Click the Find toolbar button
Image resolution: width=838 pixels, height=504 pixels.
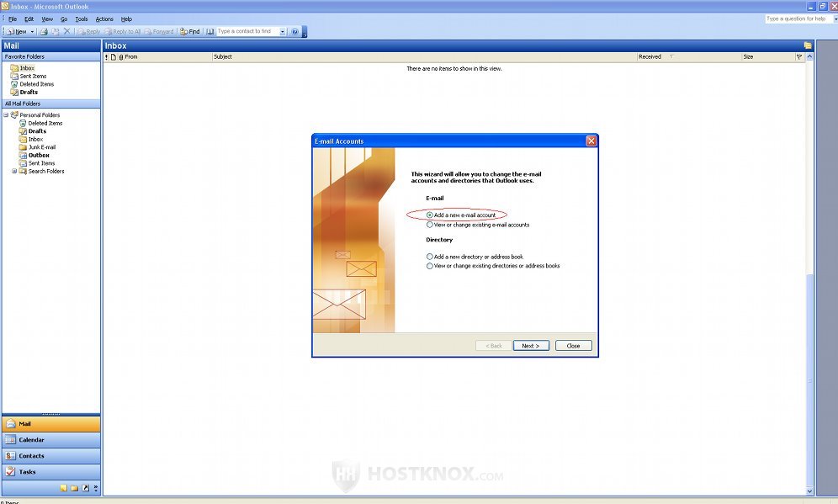189,31
